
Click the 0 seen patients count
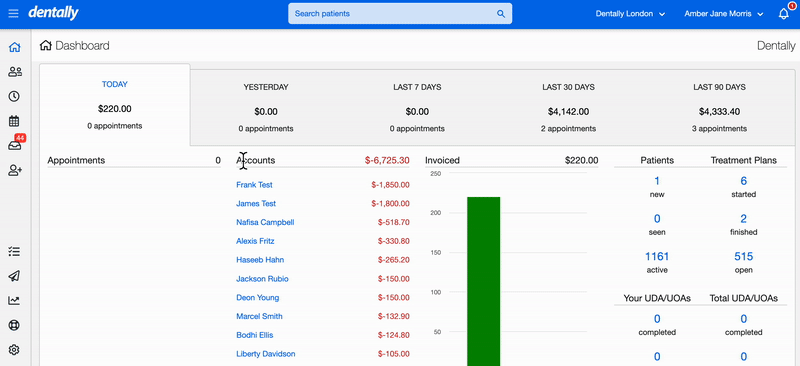click(657, 218)
